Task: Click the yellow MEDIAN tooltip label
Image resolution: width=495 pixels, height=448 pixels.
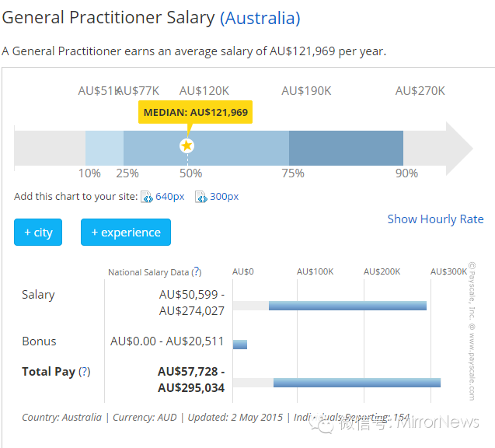Action: point(195,113)
